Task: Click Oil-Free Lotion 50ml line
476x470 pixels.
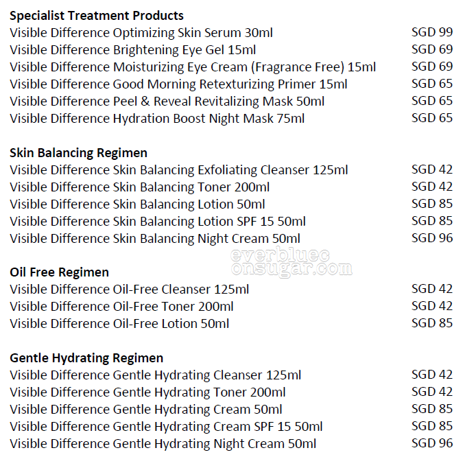Action: coord(119,324)
